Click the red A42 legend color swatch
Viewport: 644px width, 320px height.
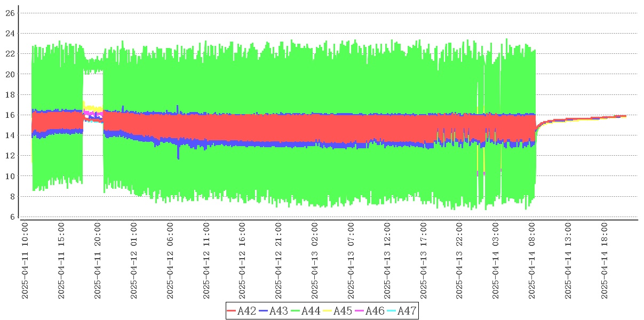pyautogui.click(x=232, y=311)
